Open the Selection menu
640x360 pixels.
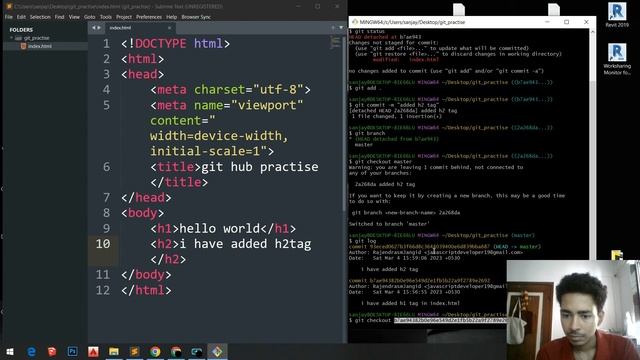point(40,17)
